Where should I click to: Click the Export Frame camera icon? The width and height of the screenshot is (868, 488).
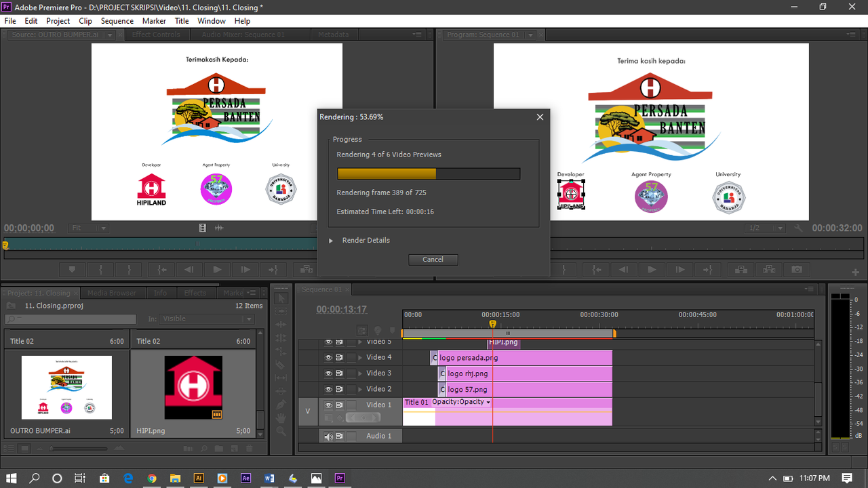tap(796, 270)
